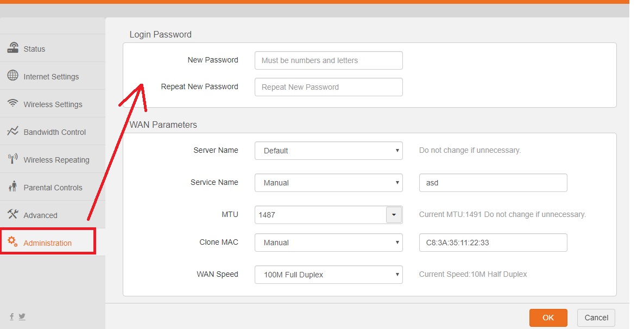Expand the Service Name dropdown
This screenshot has width=644, height=329.
click(329, 183)
